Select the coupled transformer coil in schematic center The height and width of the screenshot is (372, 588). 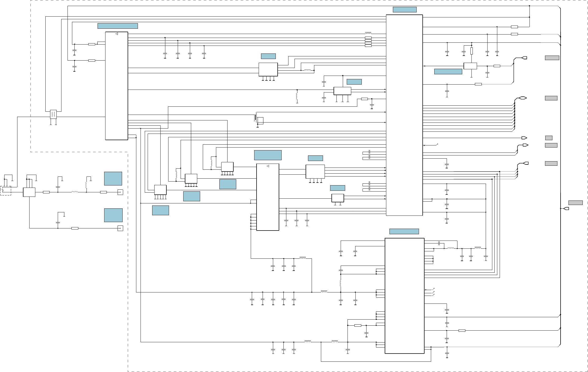click(256, 118)
